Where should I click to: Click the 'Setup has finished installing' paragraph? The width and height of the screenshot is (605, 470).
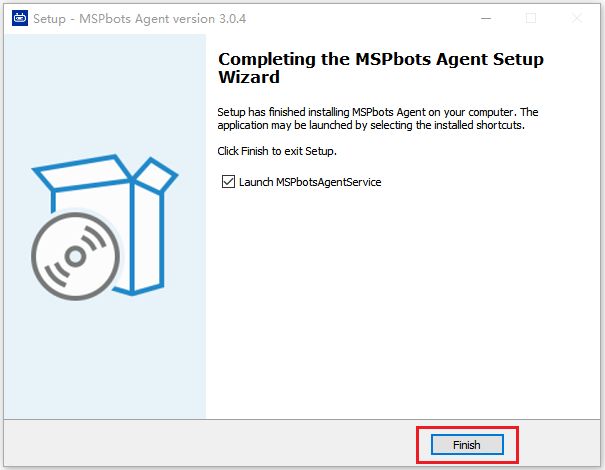377,119
